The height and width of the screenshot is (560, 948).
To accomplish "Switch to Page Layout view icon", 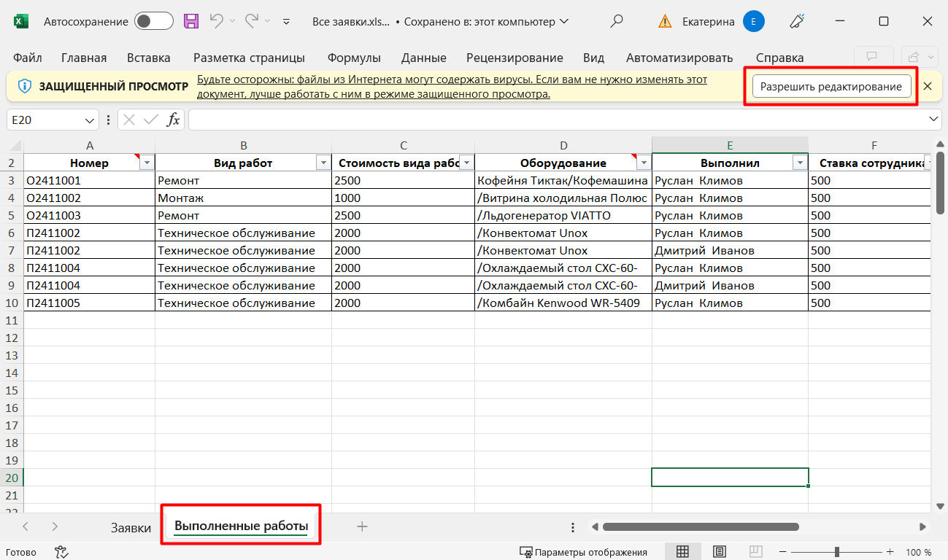I will (x=720, y=552).
